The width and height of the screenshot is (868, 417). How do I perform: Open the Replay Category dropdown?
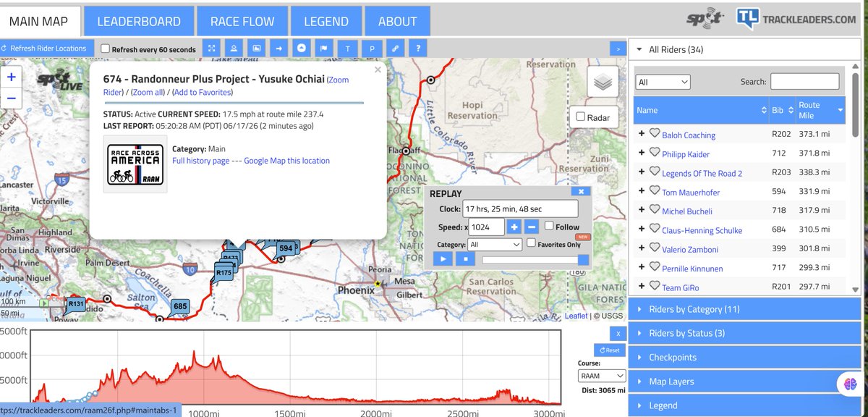click(x=495, y=245)
